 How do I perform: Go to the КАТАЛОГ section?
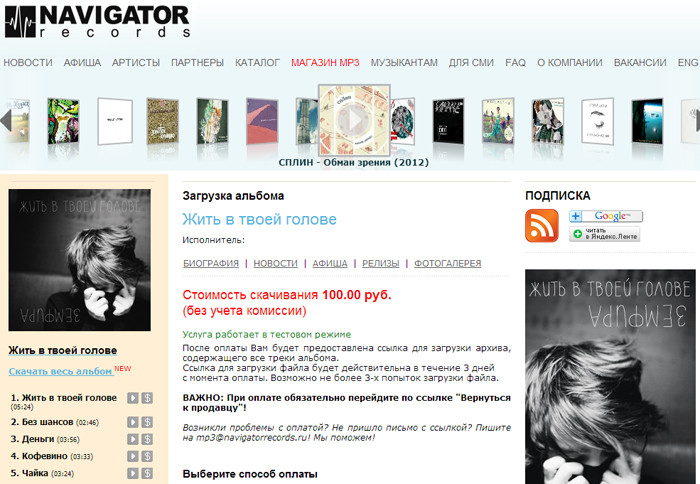tap(258, 63)
